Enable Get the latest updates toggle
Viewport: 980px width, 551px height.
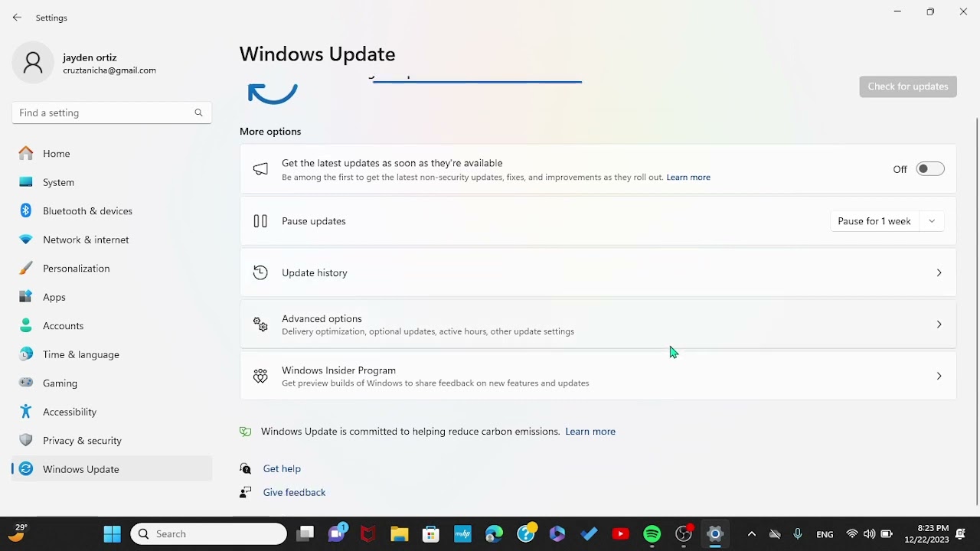[930, 169]
